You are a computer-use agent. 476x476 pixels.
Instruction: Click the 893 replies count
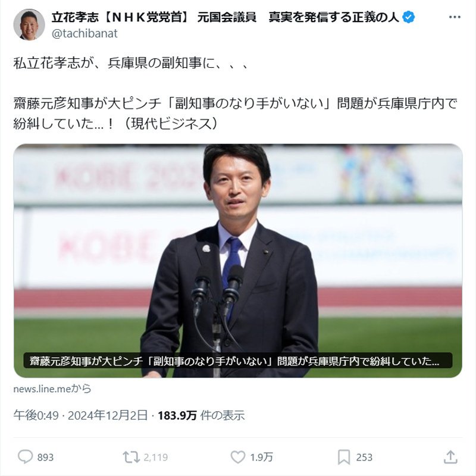coord(45,457)
